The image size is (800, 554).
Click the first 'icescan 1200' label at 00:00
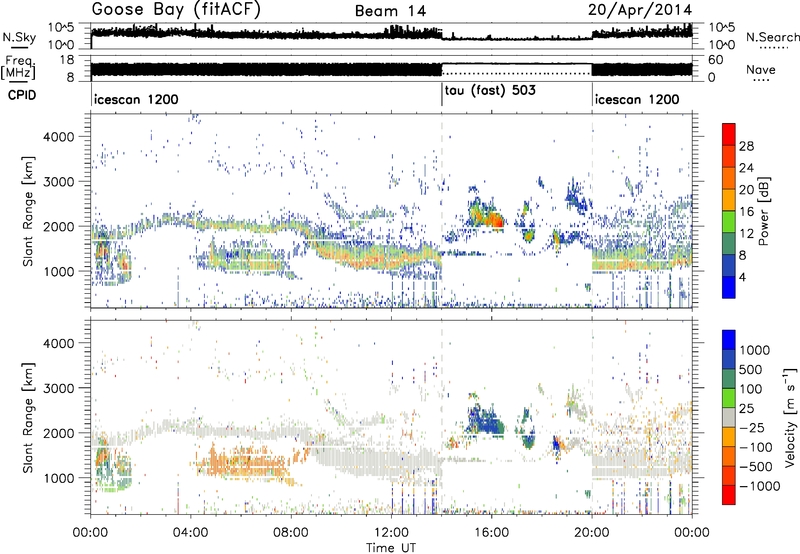tap(136, 99)
